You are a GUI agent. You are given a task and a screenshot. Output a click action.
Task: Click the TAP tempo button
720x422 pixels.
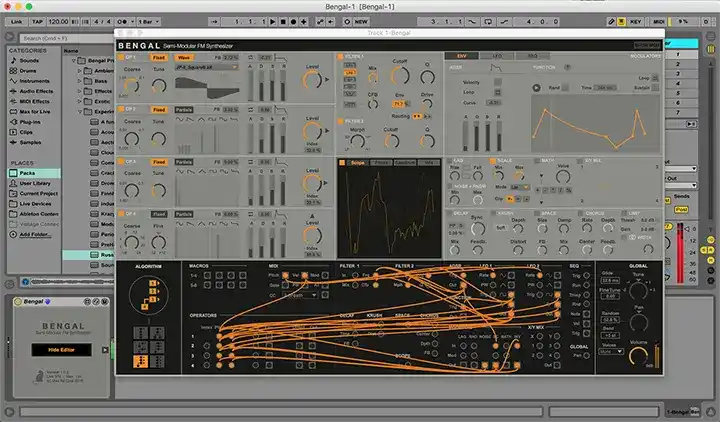37,22
